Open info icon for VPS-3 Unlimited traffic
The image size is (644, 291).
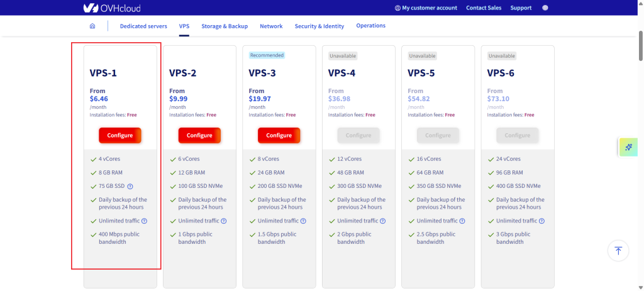point(303,221)
